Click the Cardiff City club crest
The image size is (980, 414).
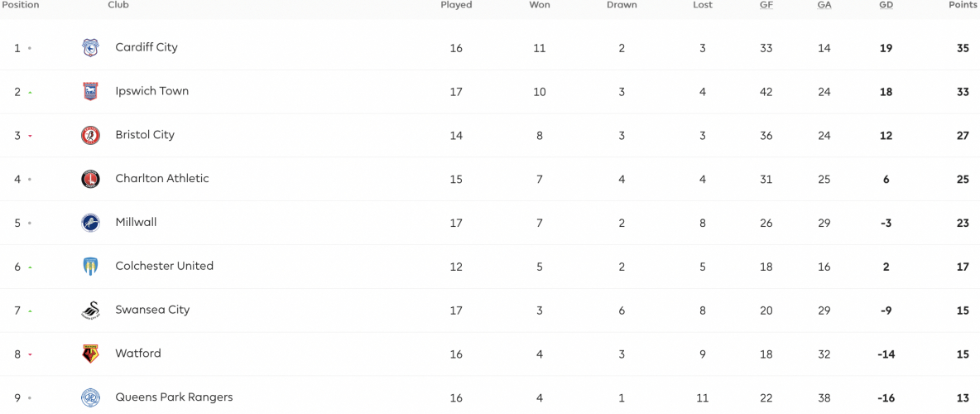pyautogui.click(x=90, y=47)
